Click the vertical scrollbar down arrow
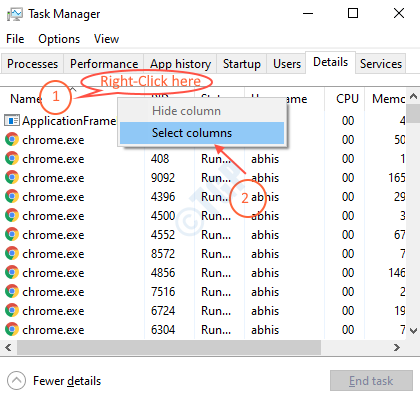Screen dimensions: 420x401 [x=413, y=331]
